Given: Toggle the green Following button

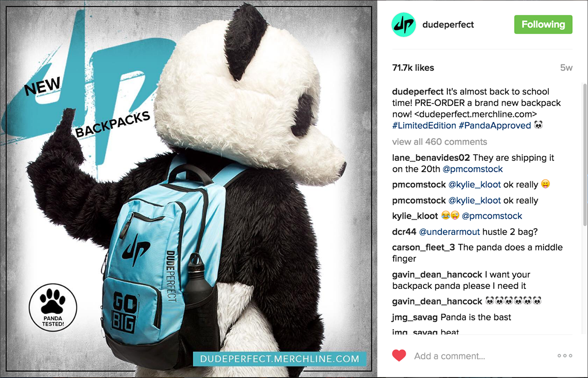Looking at the screenshot, I should pos(543,24).
